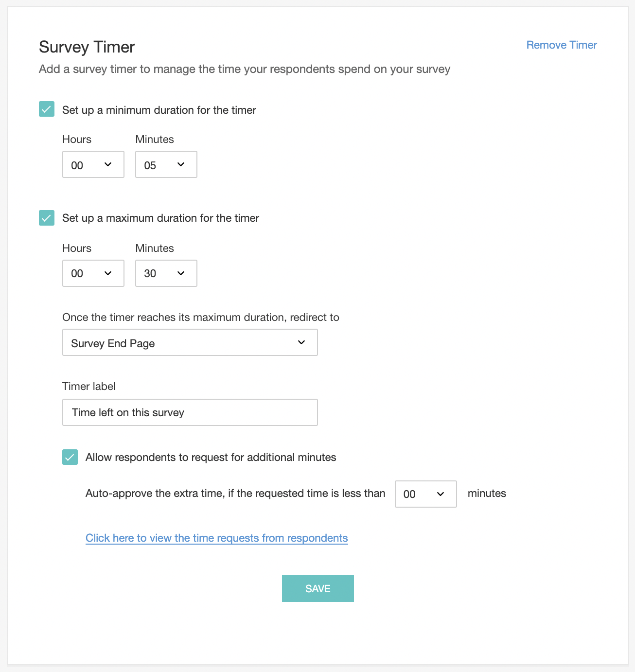
Task: Click chevron arrow in minimum Hours dropdown
Action: 108,164
